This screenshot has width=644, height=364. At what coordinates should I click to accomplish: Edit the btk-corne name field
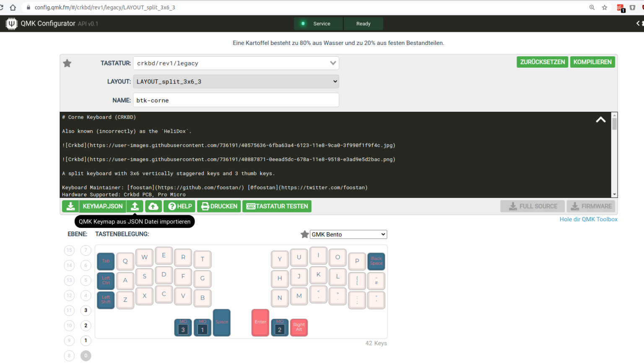(236, 100)
